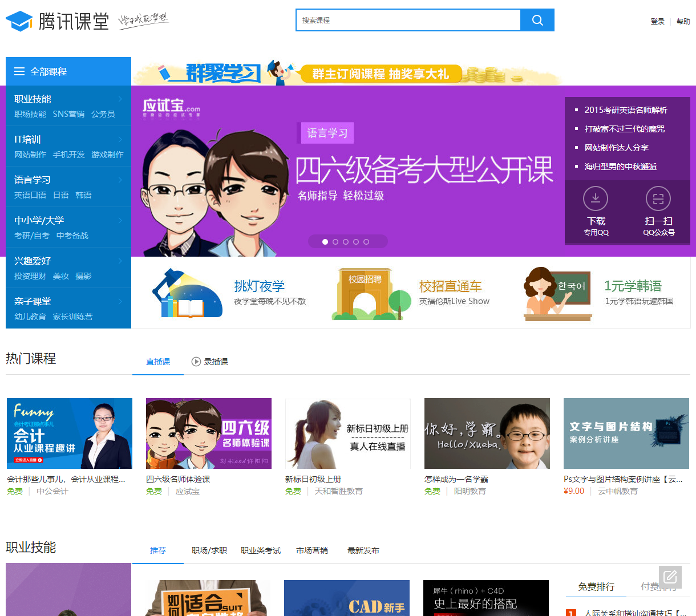This screenshot has height=616, width=696.
Task: Select the third carousel navigation dot
Action: point(346,241)
